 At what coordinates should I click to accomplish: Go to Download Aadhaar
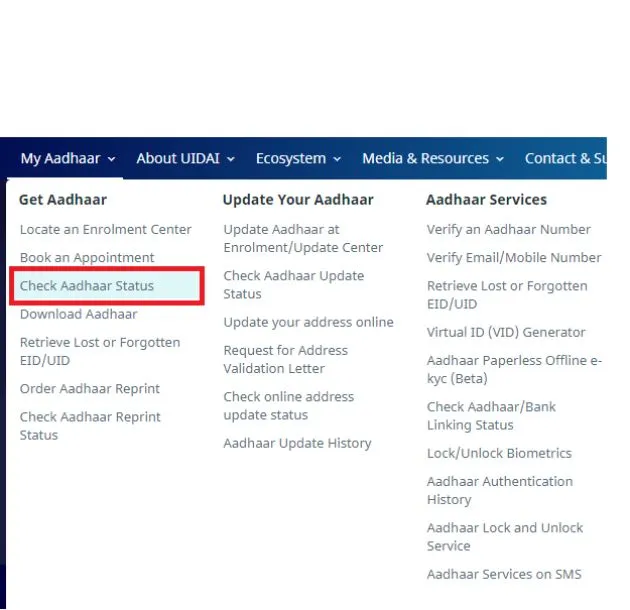[78, 314]
